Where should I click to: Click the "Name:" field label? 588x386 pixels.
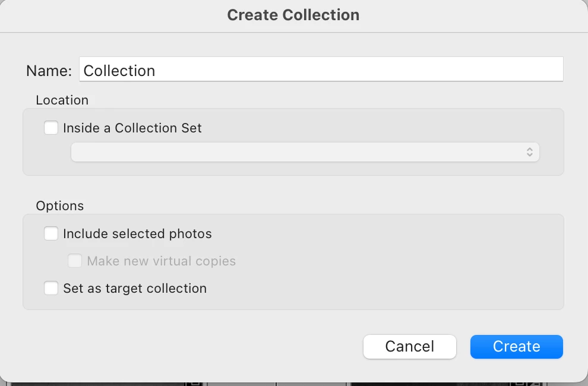click(x=49, y=71)
